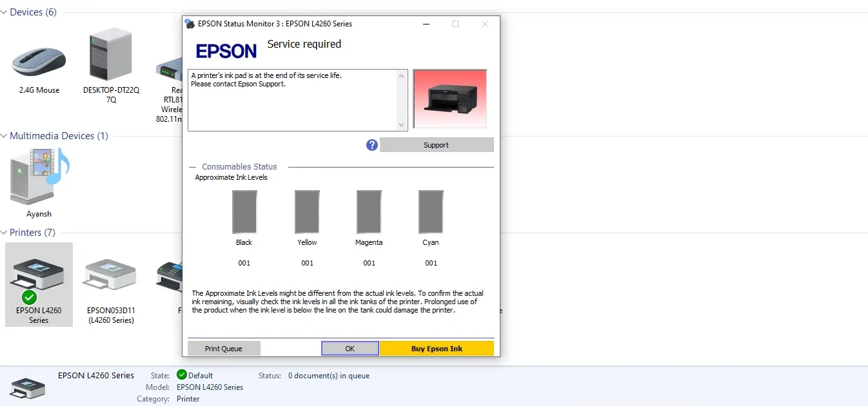868x406 pixels.
Task: Click the printer illustration with red background
Action: pos(450,99)
